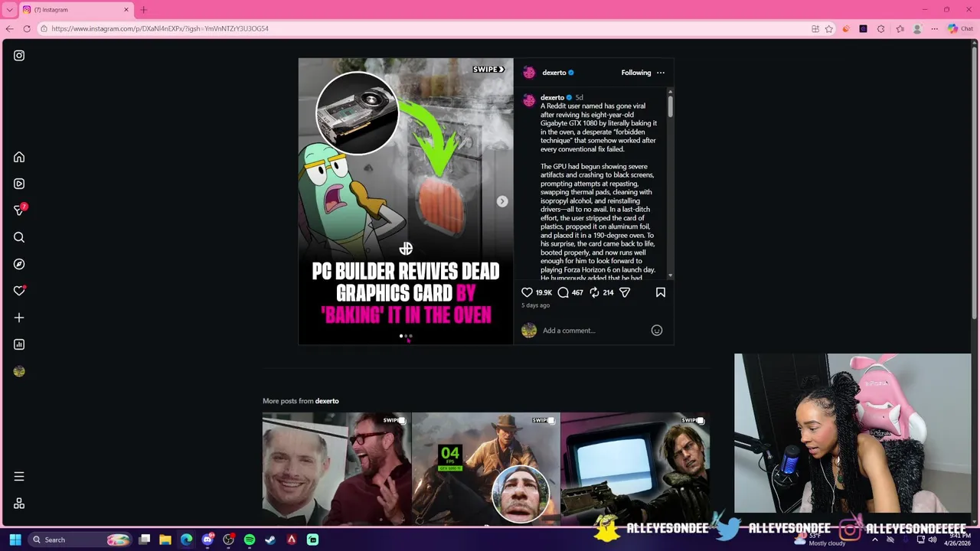Viewport: 980px width, 551px height.
Task: Open the 19.9K likes count
Action: click(544, 292)
